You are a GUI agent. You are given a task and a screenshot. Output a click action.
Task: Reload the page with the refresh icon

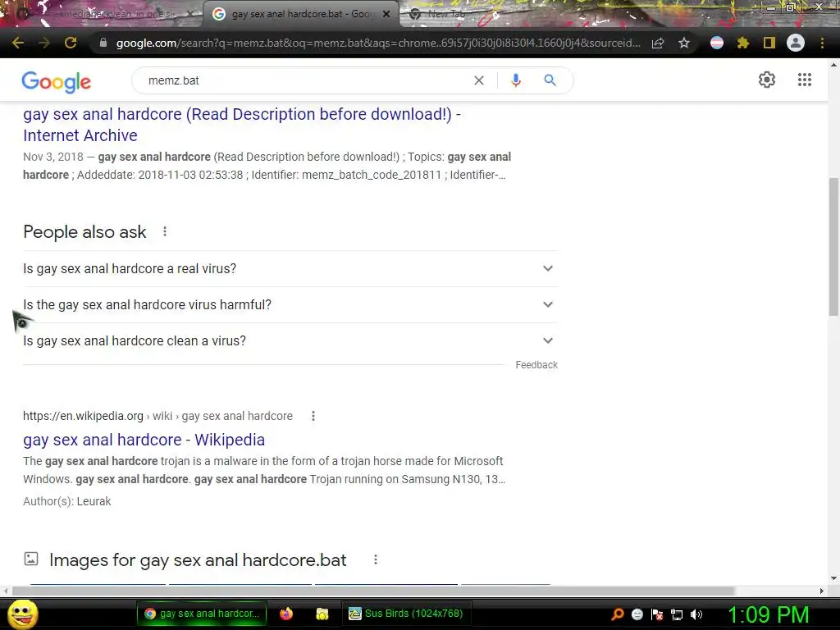pyautogui.click(x=71, y=43)
